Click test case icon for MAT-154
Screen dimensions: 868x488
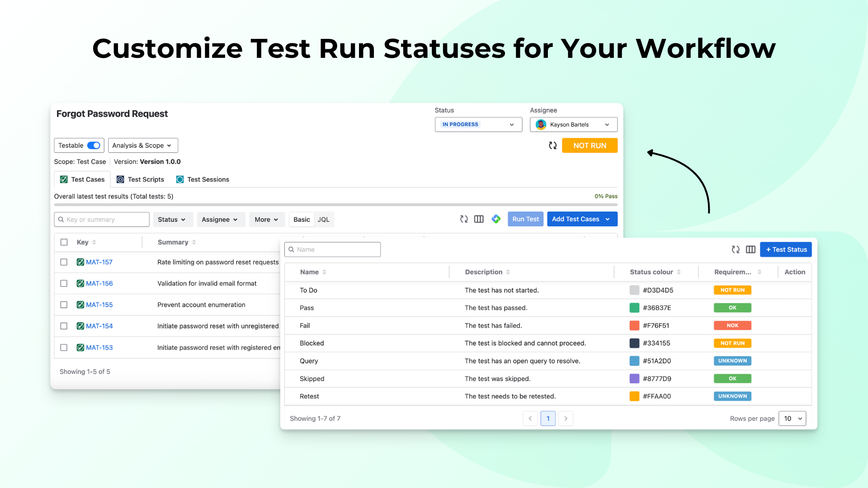click(80, 326)
